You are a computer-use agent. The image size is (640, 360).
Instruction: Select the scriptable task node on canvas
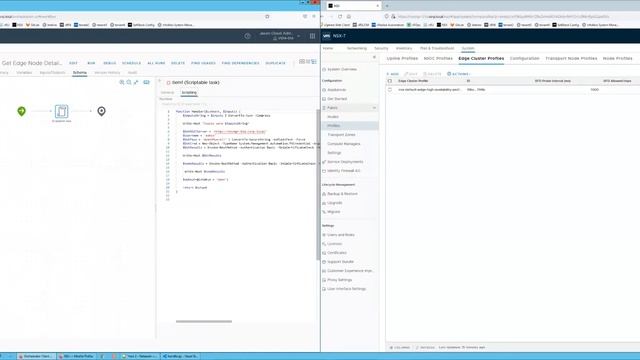pos(62,111)
